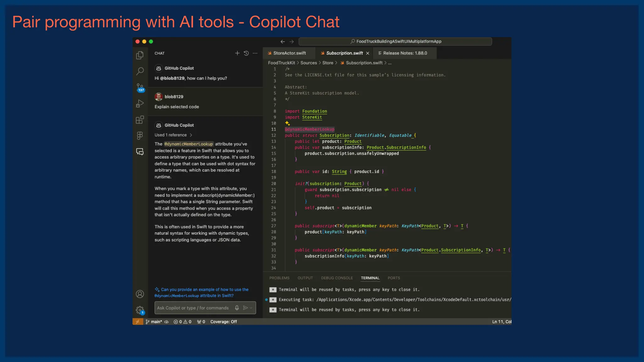Click the blob8129 user avatar
The width and height of the screenshot is (644, 362).
(x=158, y=96)
